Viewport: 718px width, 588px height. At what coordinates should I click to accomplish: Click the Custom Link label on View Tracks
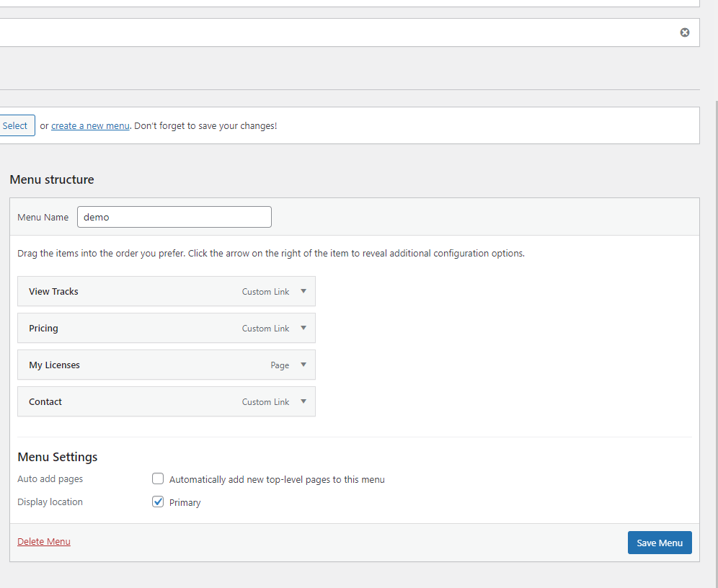[x=265, y=292]
